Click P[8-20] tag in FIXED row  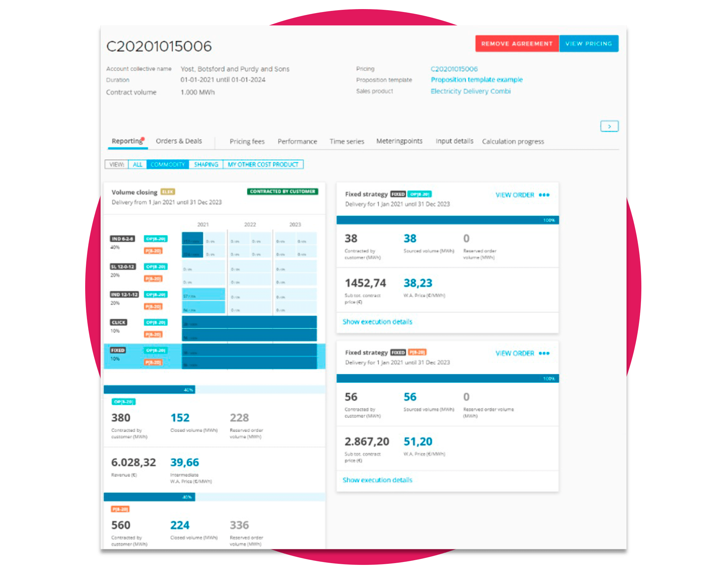coord(153,362)
